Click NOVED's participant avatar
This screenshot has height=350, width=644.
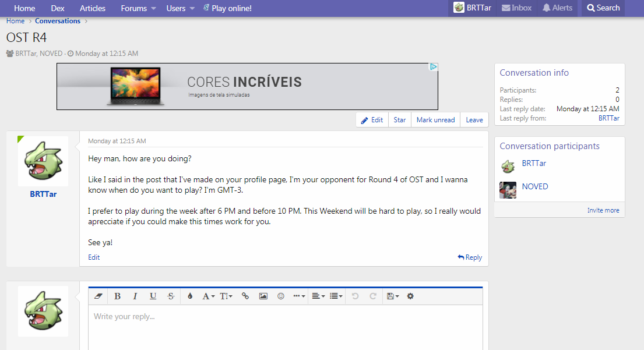(x=508, y=190)
